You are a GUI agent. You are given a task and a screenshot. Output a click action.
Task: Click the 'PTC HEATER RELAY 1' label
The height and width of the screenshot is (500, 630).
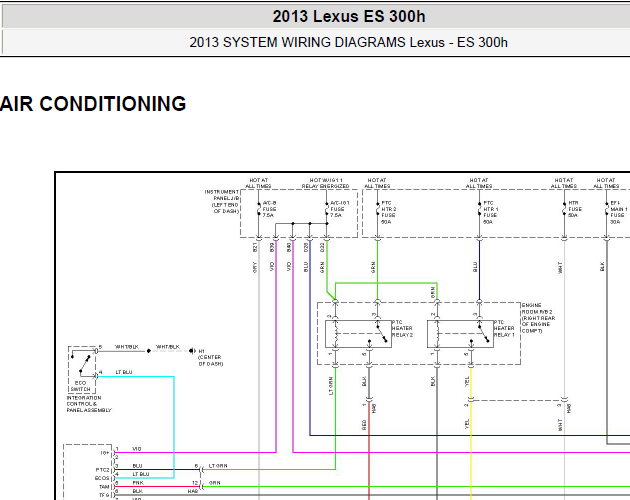504,328
